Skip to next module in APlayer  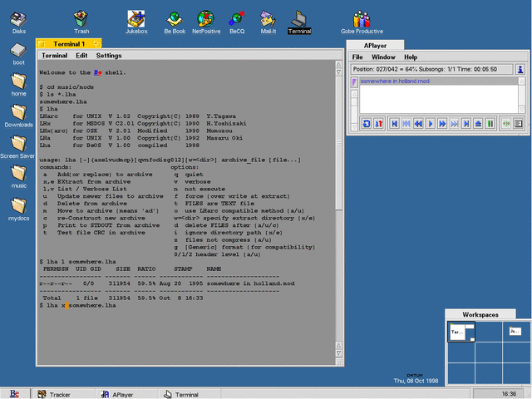tap(466, 124)
